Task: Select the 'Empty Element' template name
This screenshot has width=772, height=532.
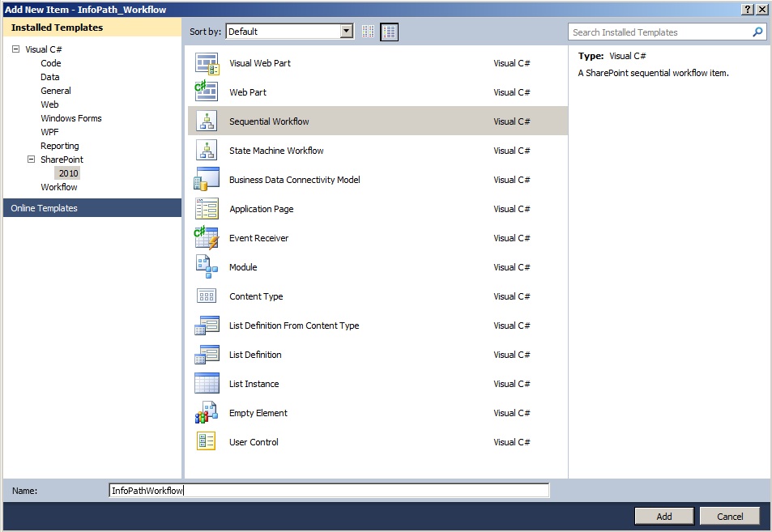Action: click(258, 412)
